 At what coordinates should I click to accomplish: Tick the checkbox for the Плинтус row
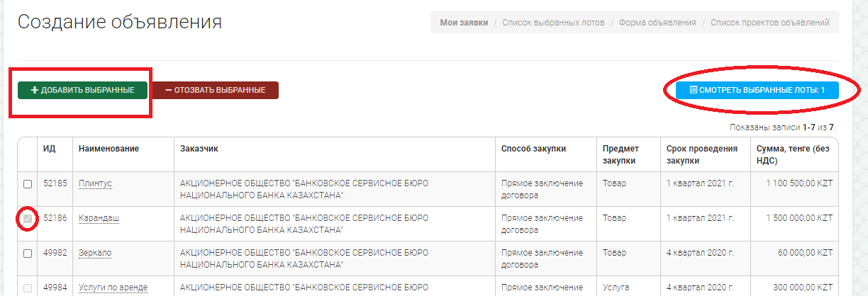(x=28, y=184)
